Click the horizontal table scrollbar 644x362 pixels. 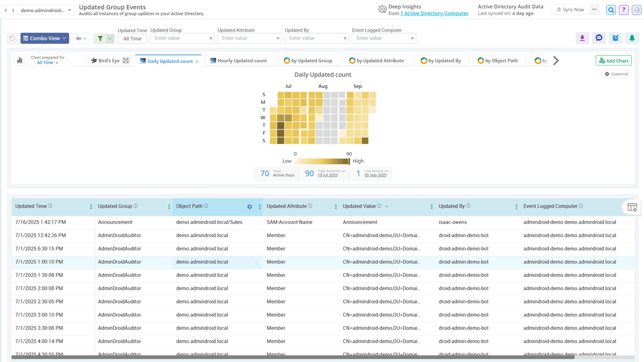292,357
